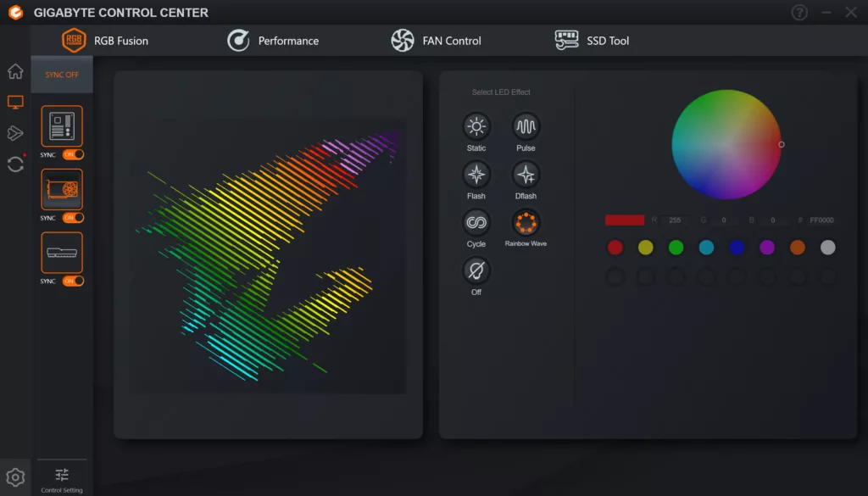The image size is (868, 496).
Task: Pick the orange preset color swatch
Action: pyautogui.click(x=798, y=248)
